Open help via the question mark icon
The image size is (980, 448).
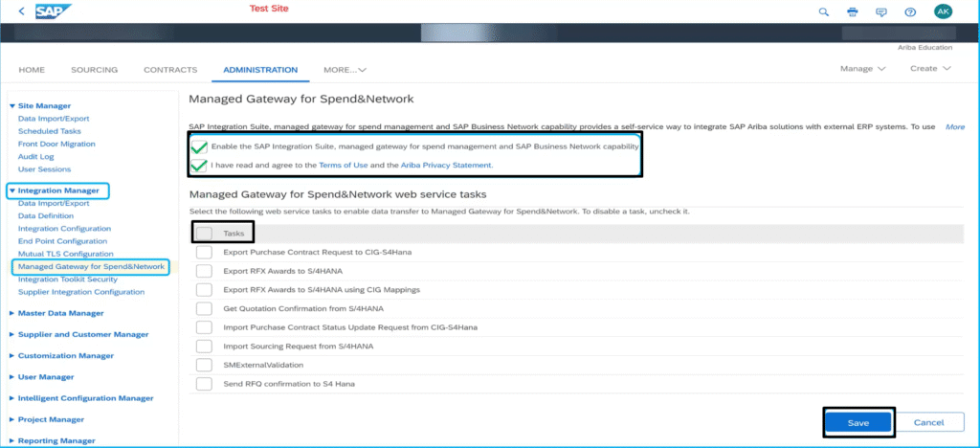(x=910, y=11)
